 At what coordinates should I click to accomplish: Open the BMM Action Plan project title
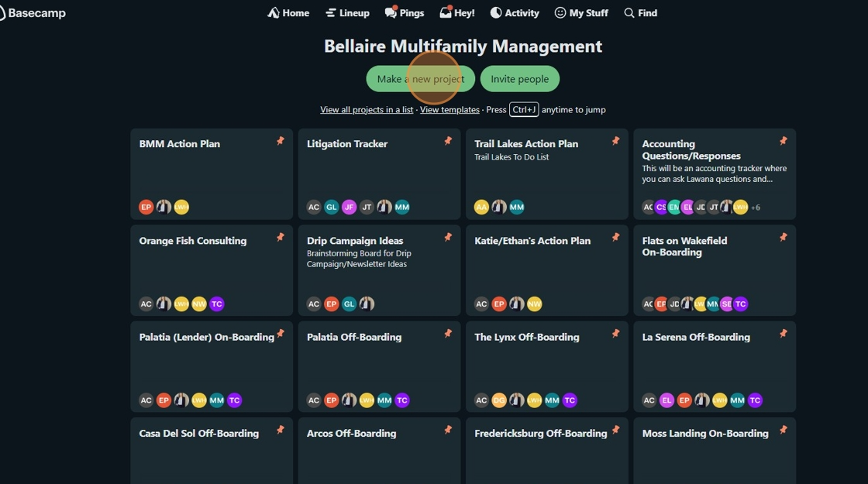click(179, 144)
